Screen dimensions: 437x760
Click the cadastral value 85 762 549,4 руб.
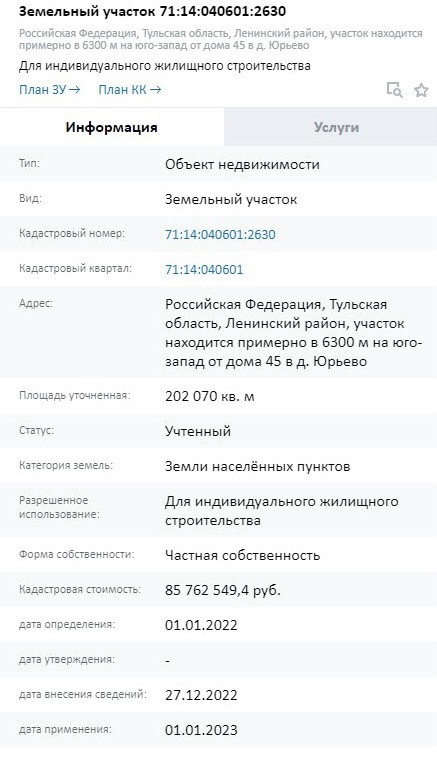(x=223, y=590)
